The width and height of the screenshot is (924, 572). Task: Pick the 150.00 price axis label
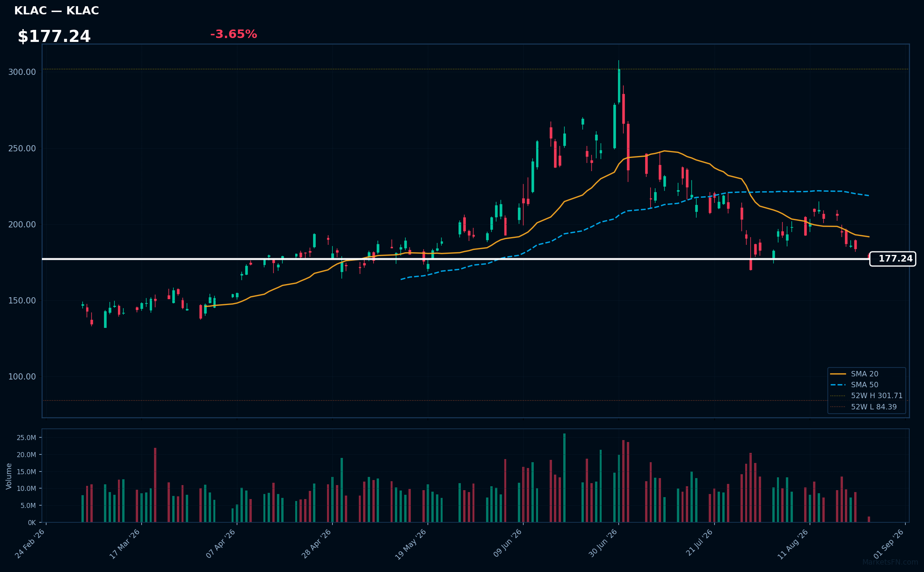(x=22, y=300)
